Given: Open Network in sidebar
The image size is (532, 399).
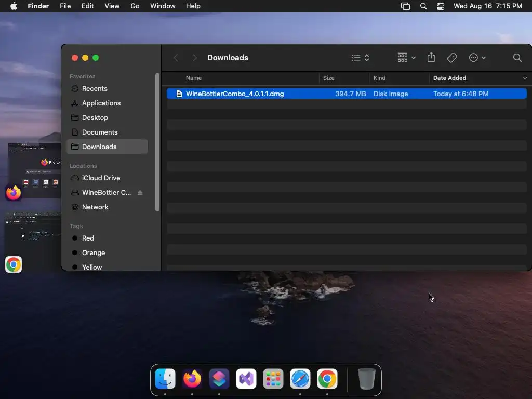Looking at the screenshot, I should point(107,207).
